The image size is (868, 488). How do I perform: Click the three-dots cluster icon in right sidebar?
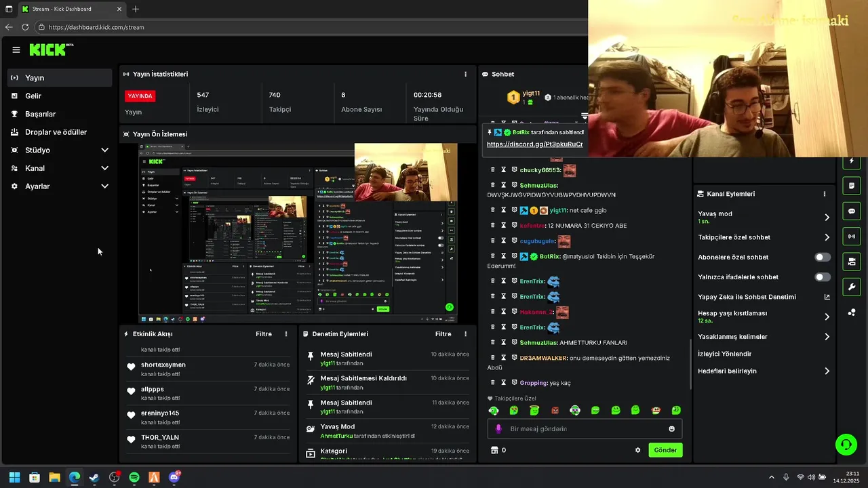point(852,312)
